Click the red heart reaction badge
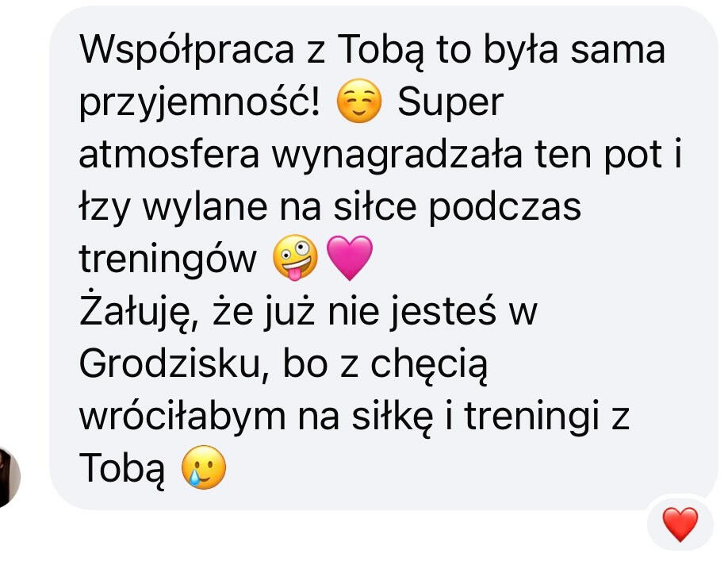 (680, 524)
